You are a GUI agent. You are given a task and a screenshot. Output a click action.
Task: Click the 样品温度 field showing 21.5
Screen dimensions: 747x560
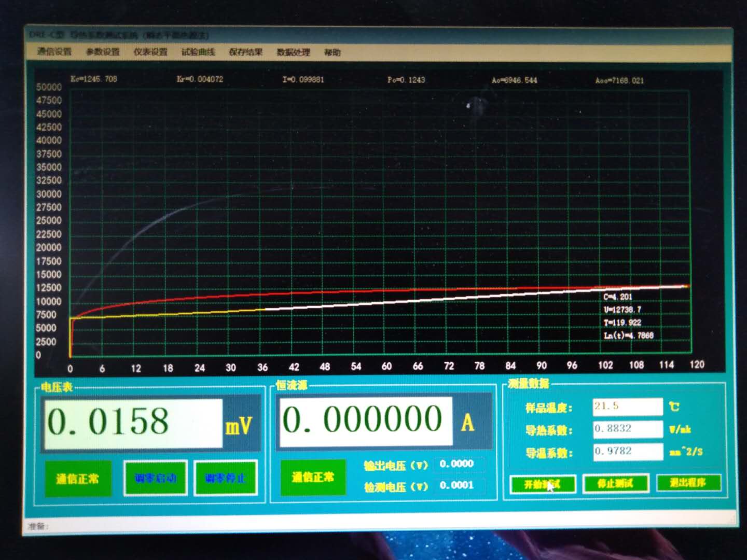point(628,407)
